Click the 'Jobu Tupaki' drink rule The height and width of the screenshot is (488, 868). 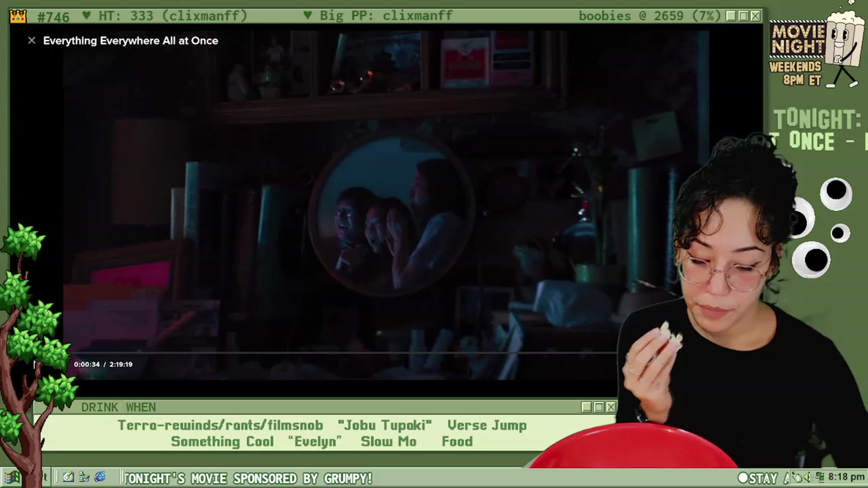385,425
